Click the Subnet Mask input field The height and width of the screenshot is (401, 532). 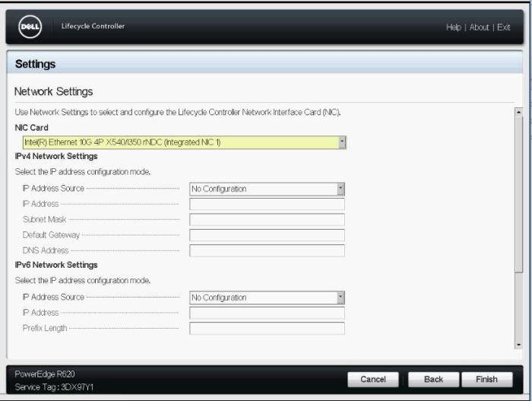267,220
